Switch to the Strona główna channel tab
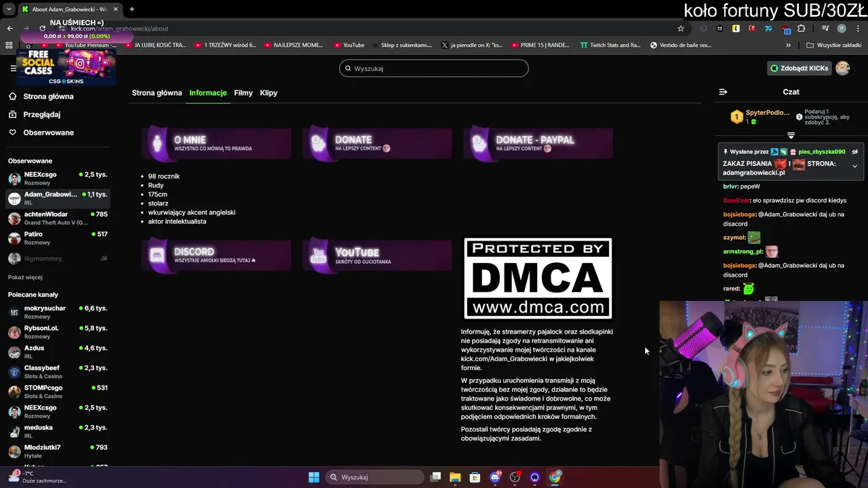The height and width of the screenshot is (488, 868). (x=157, y=93)
